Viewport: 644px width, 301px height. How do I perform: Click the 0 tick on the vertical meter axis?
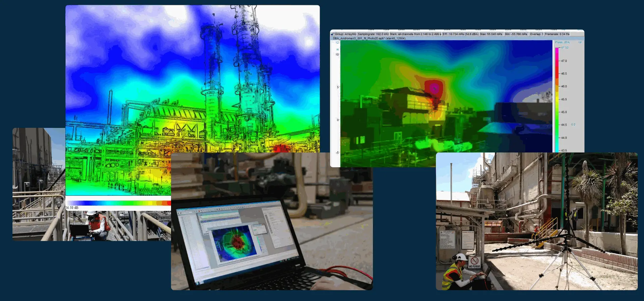(x=338, y=120)
